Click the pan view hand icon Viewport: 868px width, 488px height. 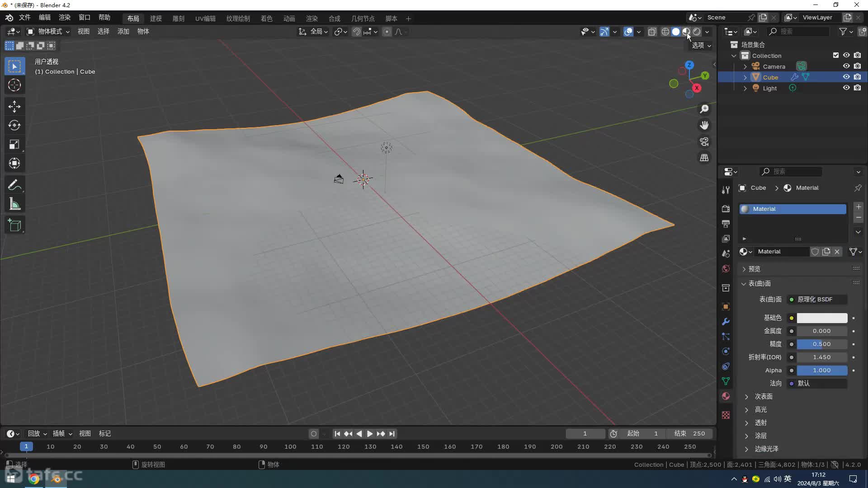(704, 125)
